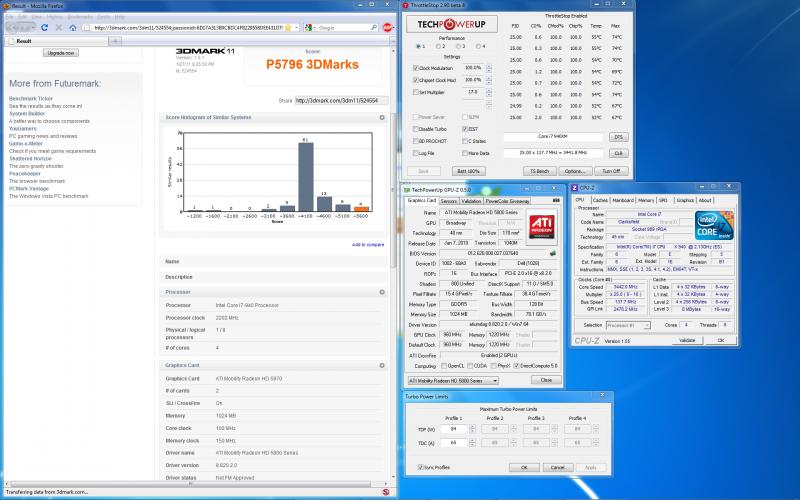The image size is (800, 500).
Task: Open the Benchmark Ticker link
Action: [31, 98]
